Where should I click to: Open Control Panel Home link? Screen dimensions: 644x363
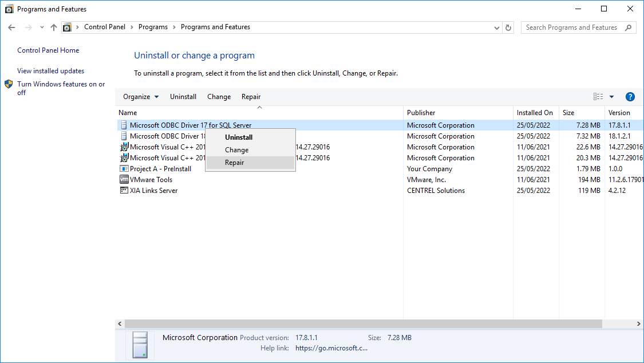48,50
